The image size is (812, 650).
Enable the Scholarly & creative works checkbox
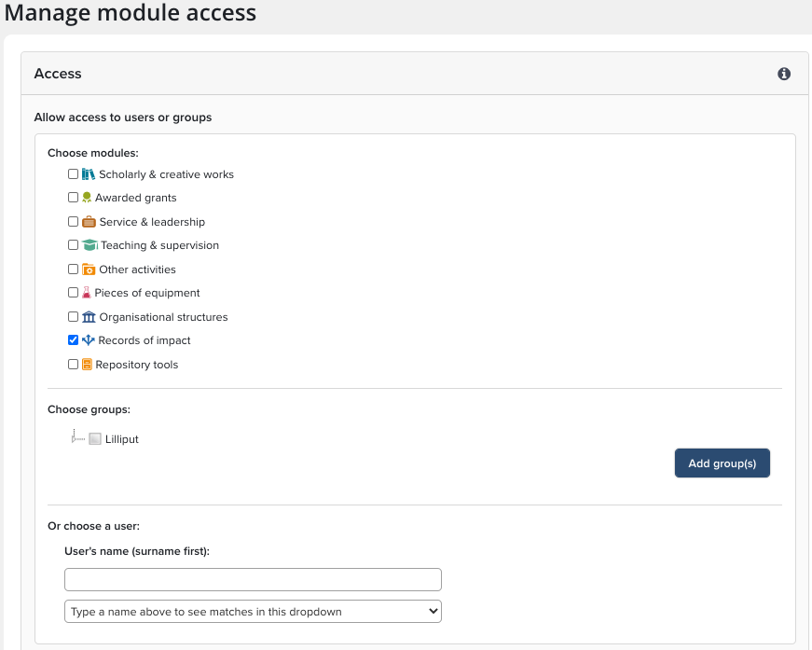pos(74,174)
